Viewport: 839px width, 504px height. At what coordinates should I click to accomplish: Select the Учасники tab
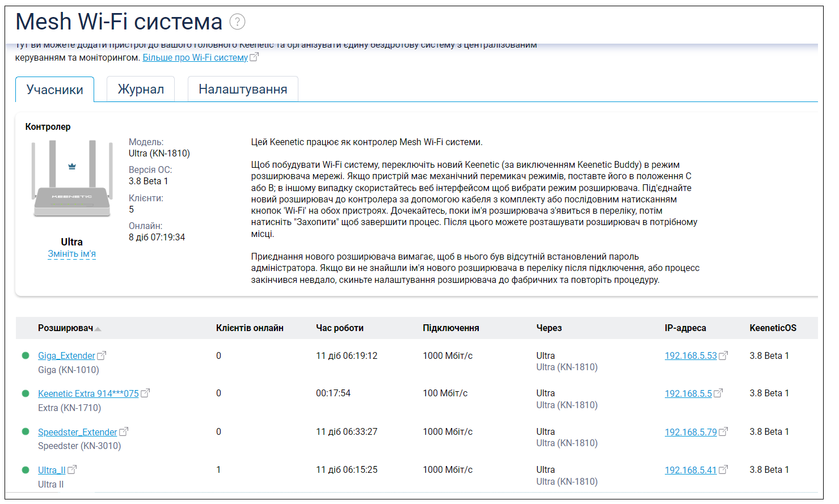55,90
